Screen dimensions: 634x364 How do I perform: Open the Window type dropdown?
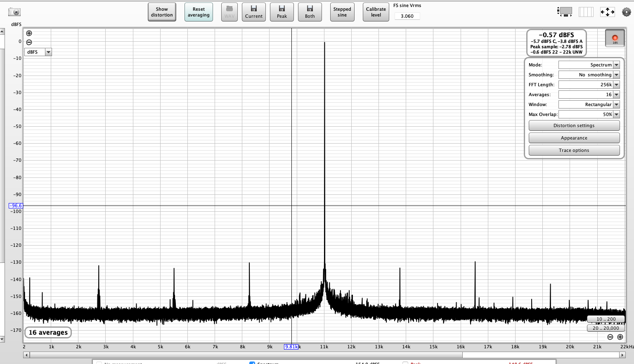coord(589,104)
